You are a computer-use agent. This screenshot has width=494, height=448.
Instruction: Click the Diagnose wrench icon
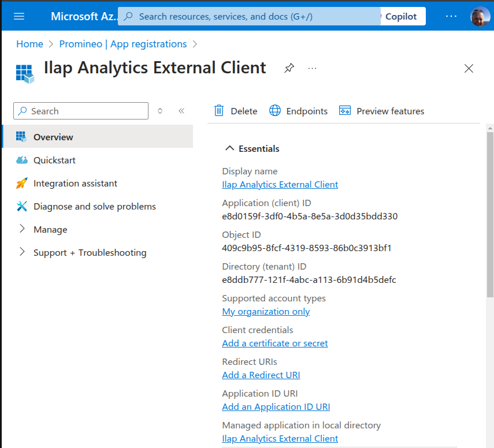coord(22,206)
